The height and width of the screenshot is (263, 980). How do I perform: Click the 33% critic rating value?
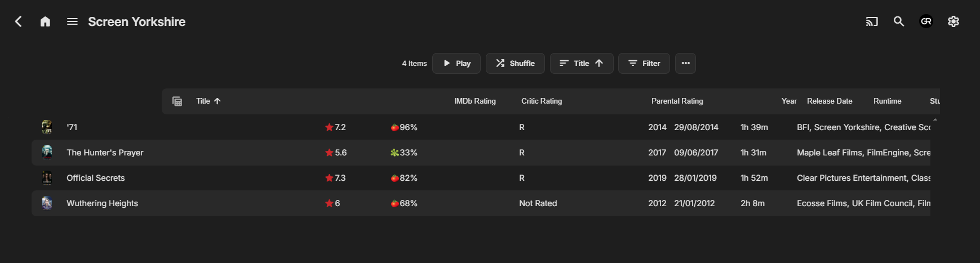click(x=409, y=153)
